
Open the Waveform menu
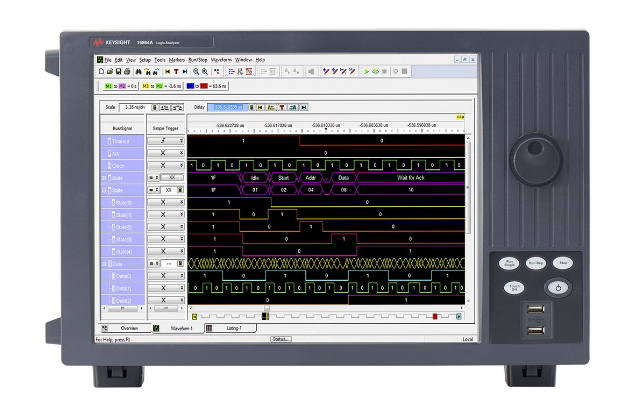click(x=221, y=60)
